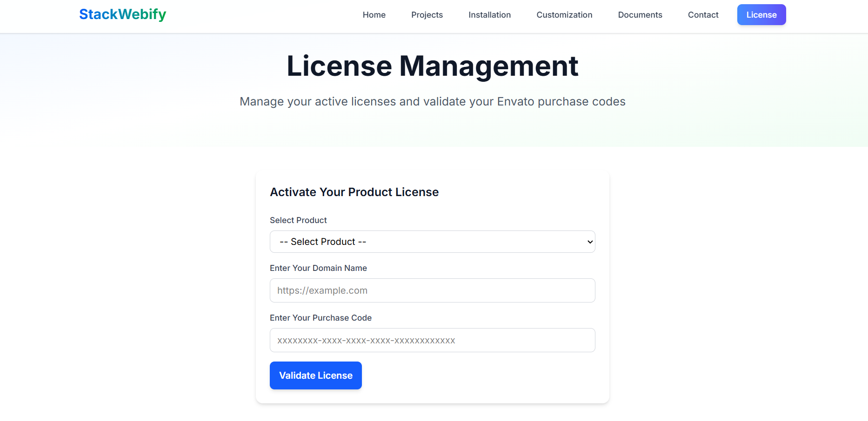Click the StackWebify logo
The width and height of the screenshot is (868, 421).
point(122,14)
